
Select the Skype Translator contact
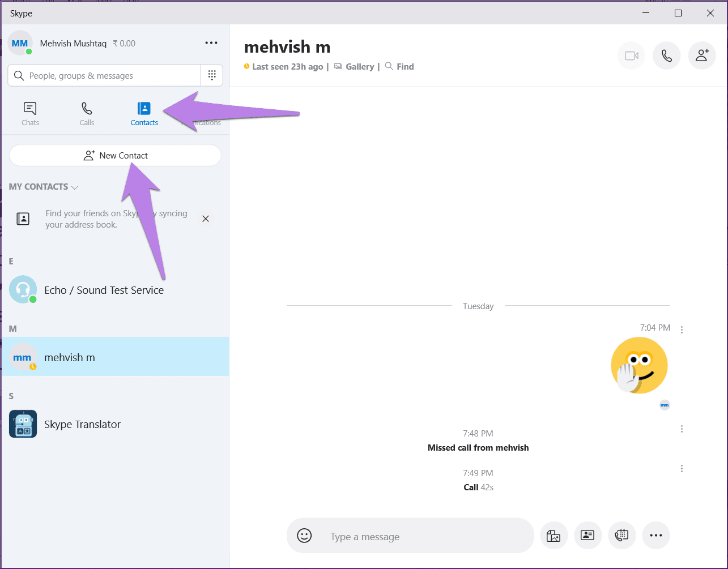115,424
